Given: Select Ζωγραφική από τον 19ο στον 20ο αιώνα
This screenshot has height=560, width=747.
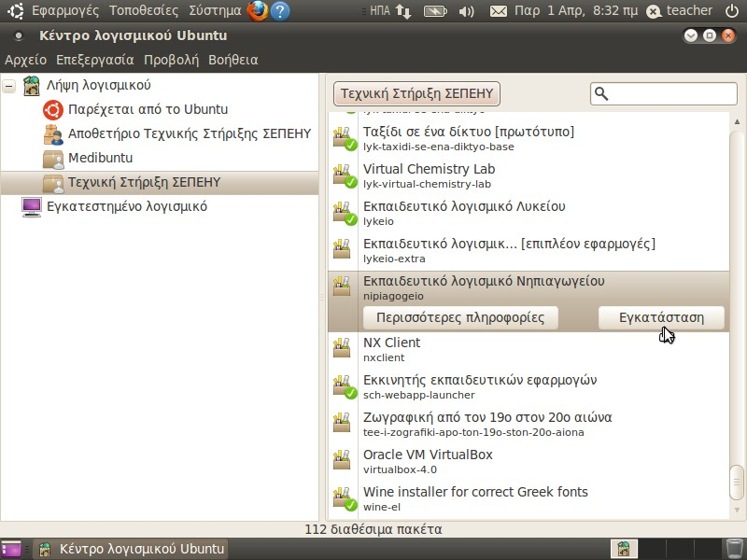Looking at the screenshot, I should [529, 425].
